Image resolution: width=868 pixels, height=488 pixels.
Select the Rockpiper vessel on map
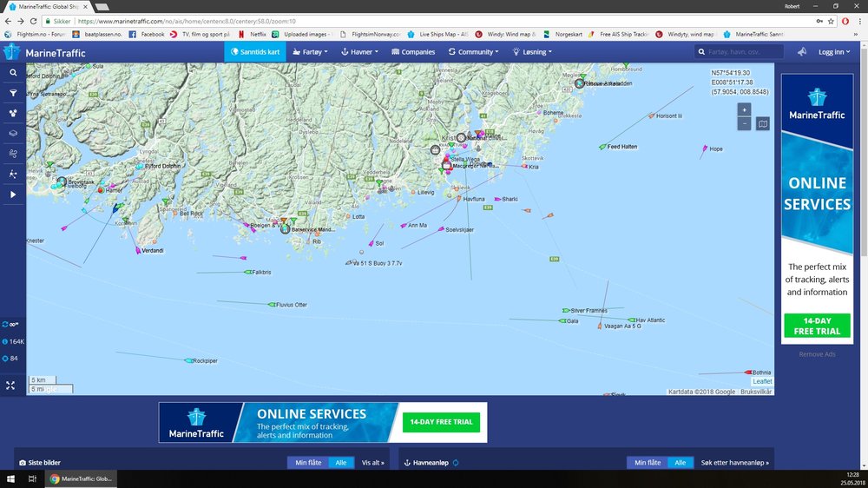[x=188, y=360]
